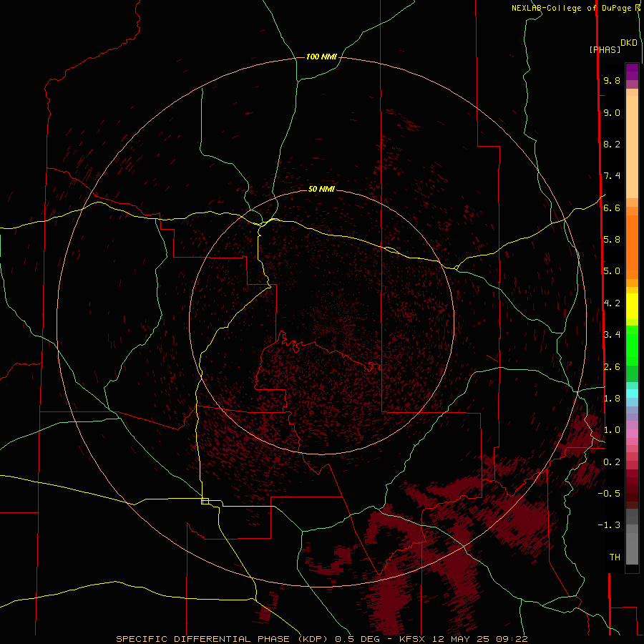Click the 12 MAY 25 09:22 timestamp
644x644 pixels.
tap(479, 639)
